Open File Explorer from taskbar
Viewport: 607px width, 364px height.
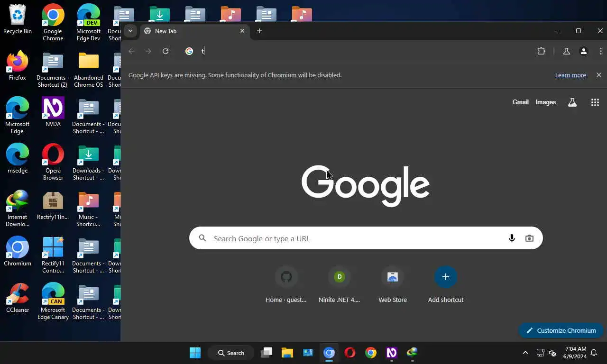tap(287, 353)
